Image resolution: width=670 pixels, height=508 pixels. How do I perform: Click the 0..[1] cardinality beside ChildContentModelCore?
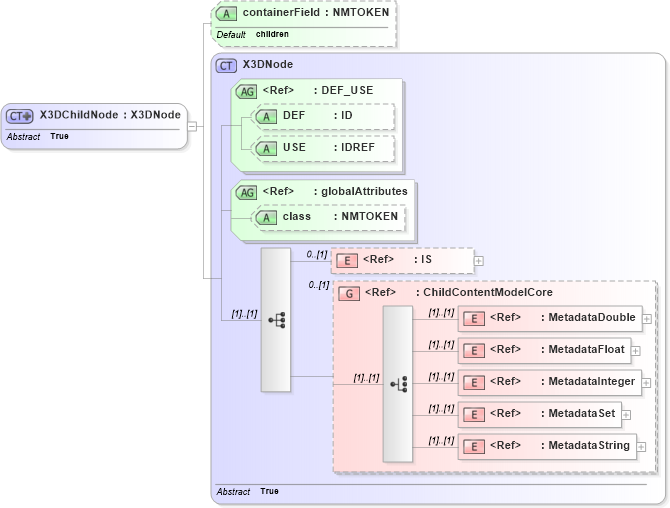tap(319, 285)
